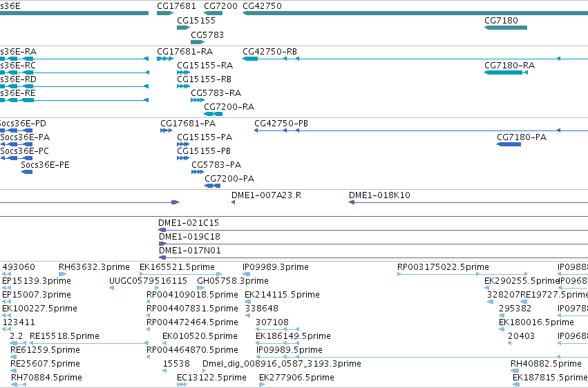This screenshot has height=388, width=588.
Task: Click feature UUGC0579516115
Action: [x=148, y=281]
